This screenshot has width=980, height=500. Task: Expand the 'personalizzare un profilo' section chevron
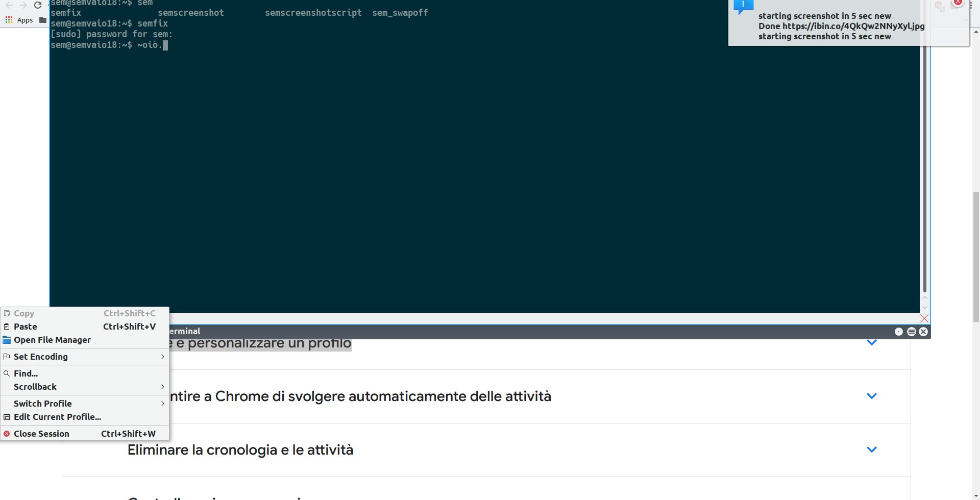pos(872,342)
